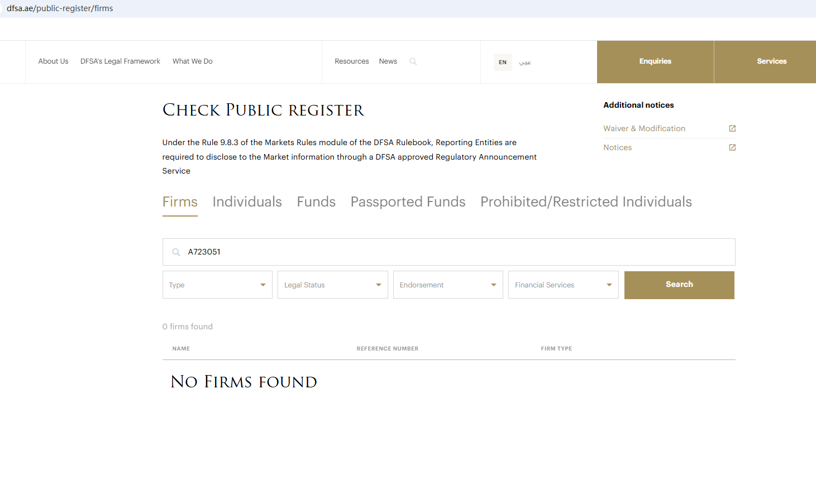Click the magnifier icon in the top navigation
Screen dimensions: 816x504
413,61
